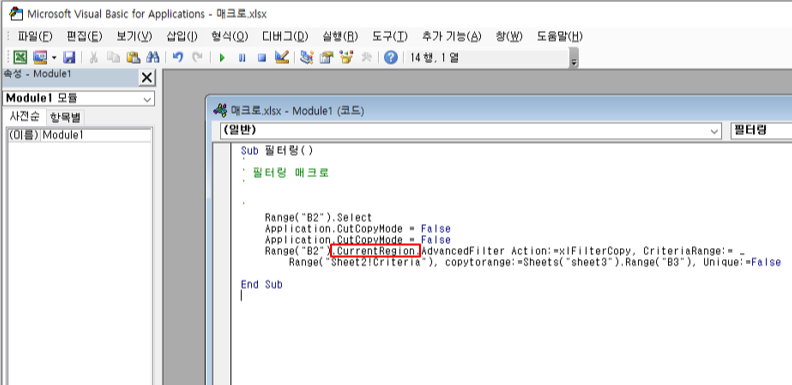Open the 디버그(D) menu
This screenshot has width=792, height=385.
click(285, 36)
